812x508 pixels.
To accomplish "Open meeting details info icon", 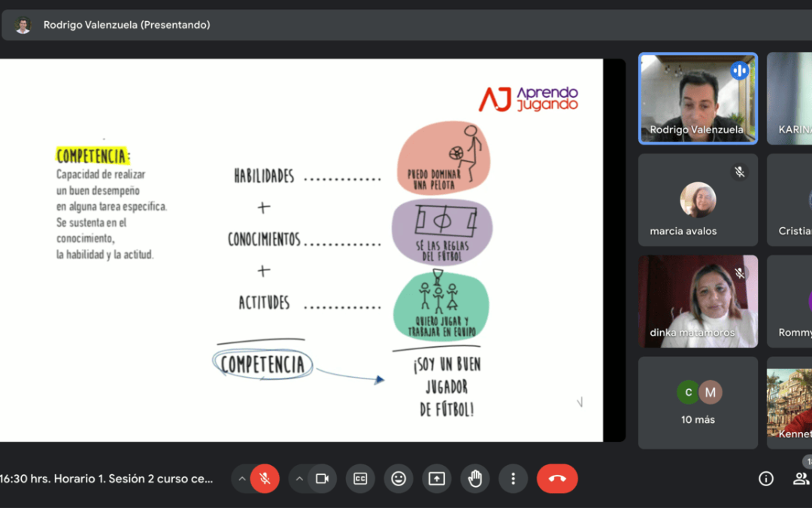I will point(766,479).
